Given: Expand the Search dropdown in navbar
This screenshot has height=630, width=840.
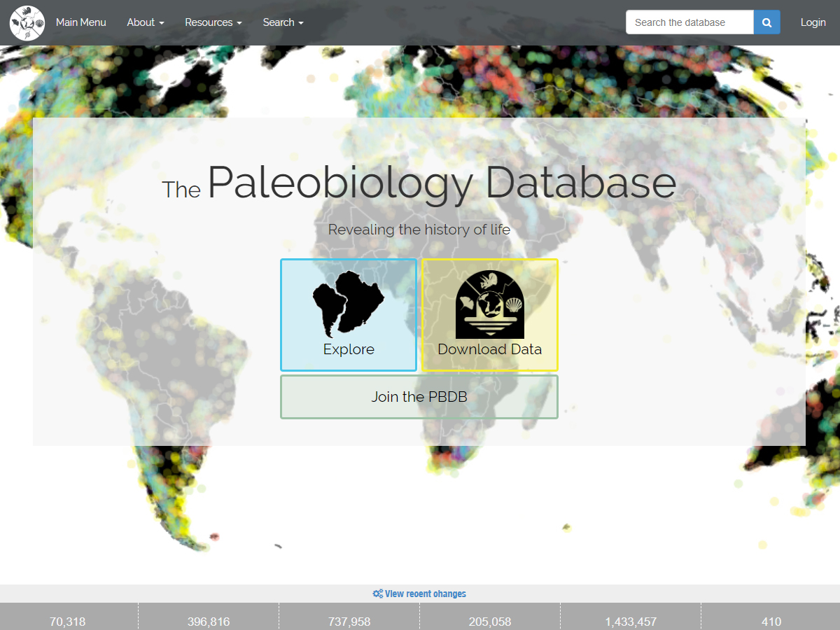Looking at the screenshot, I should click(283, 22).
